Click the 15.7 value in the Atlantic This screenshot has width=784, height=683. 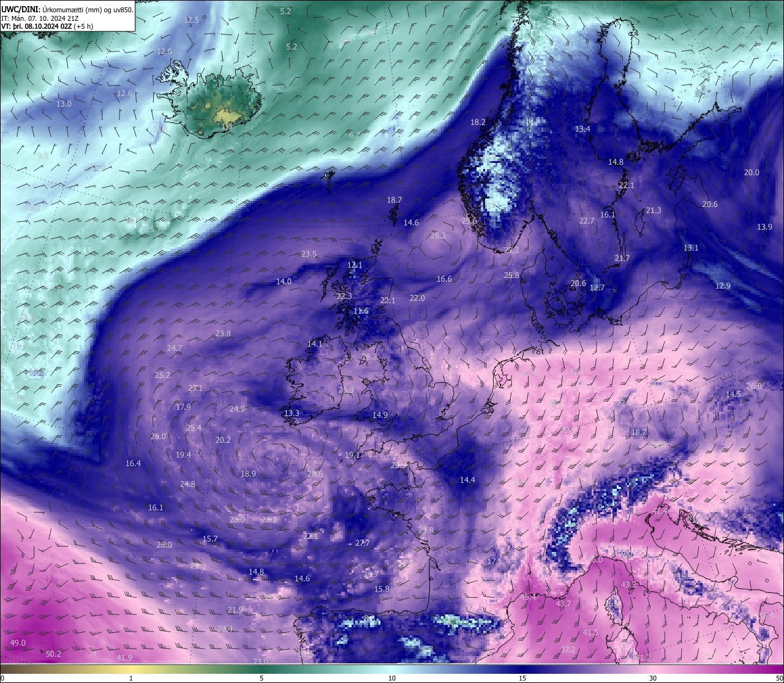209,538
